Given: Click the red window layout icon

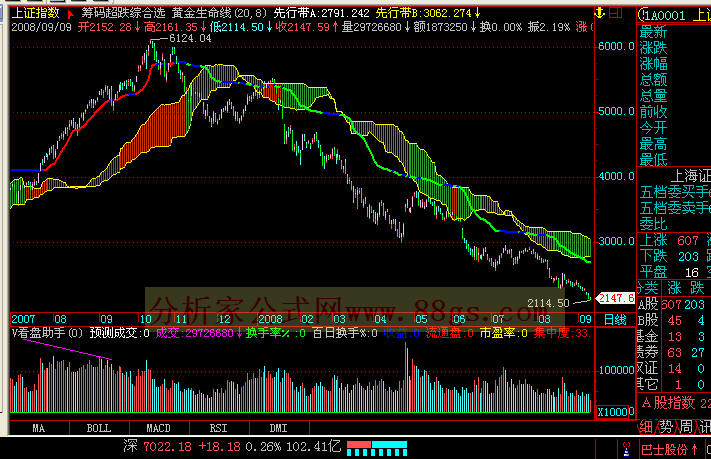Looking at the screenshot, I should [x=615, y=13].
